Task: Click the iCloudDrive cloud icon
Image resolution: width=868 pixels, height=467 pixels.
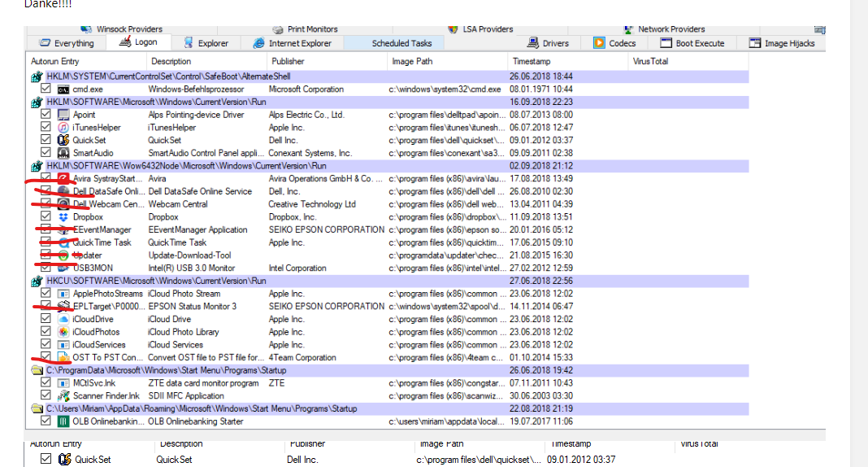Action: (x=63, y=319)
